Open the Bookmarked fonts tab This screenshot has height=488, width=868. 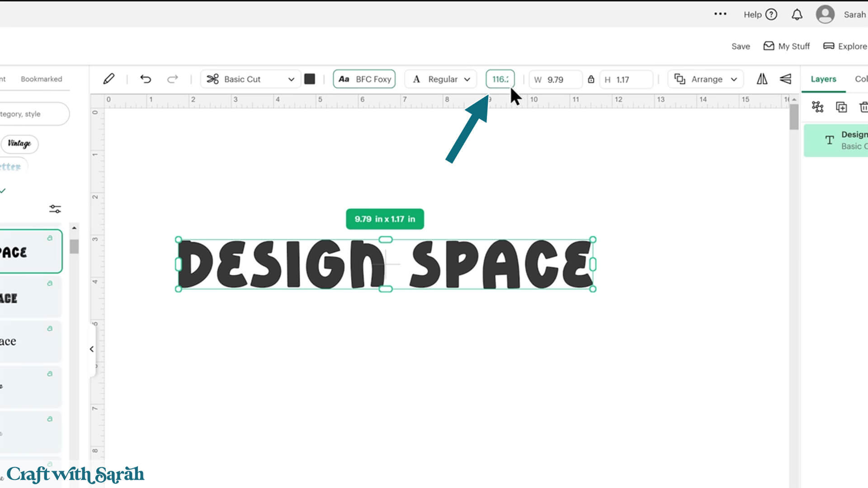[41, 79]
